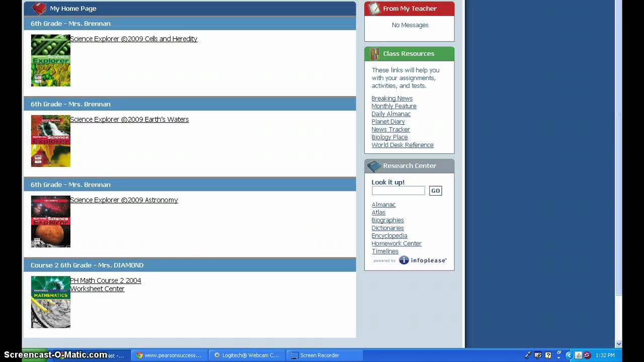Open the Encyclopedia research link
Viewport: 644px width, 362px height.
389,236
